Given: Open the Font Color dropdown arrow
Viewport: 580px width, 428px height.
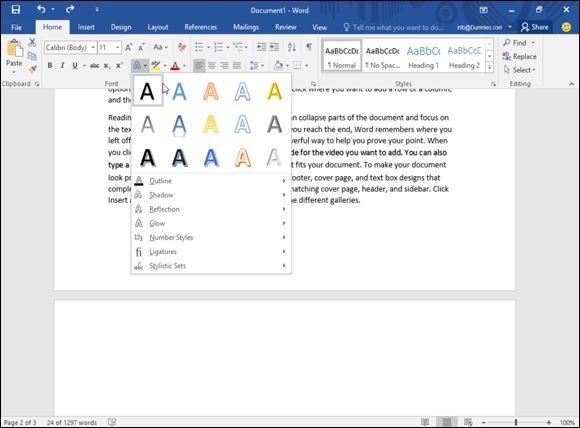Looking at the screenshot, I should pos(184,66).
